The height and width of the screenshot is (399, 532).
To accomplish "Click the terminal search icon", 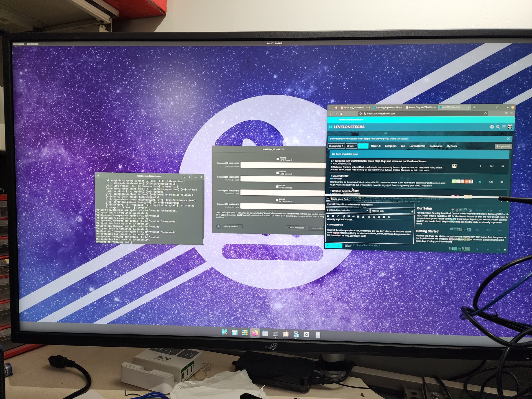I will coord(183,177).
